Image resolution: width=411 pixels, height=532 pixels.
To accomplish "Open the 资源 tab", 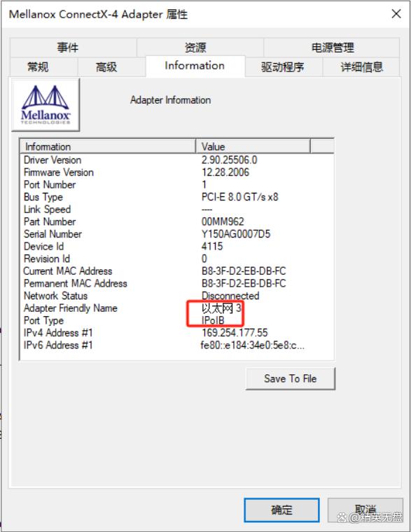I will point(200,47).
